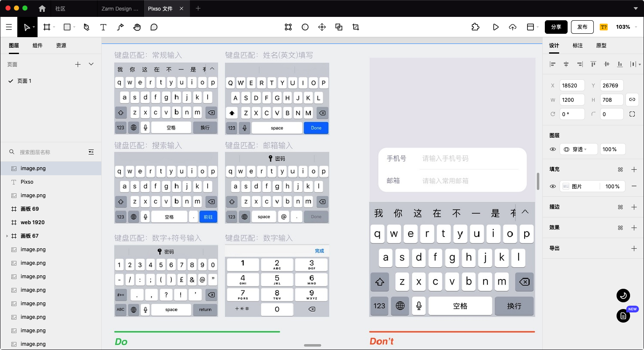
Task: Click align left icon
Action: pos(552,64)
